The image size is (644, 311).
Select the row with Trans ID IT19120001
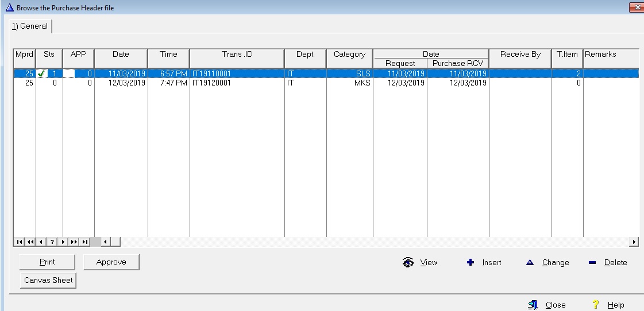[x=213, y=83]
